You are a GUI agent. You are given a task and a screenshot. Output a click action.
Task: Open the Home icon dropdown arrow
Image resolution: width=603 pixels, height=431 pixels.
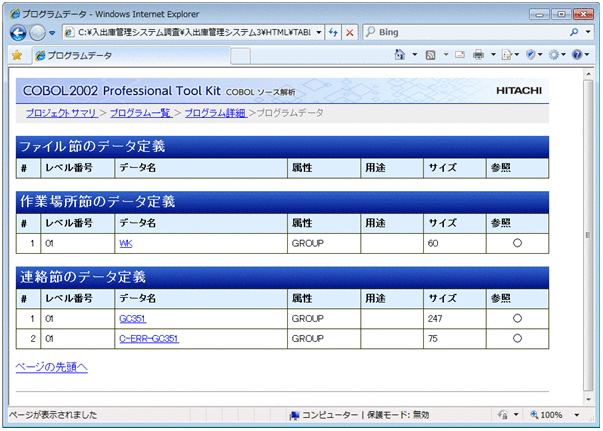(415, 55)
